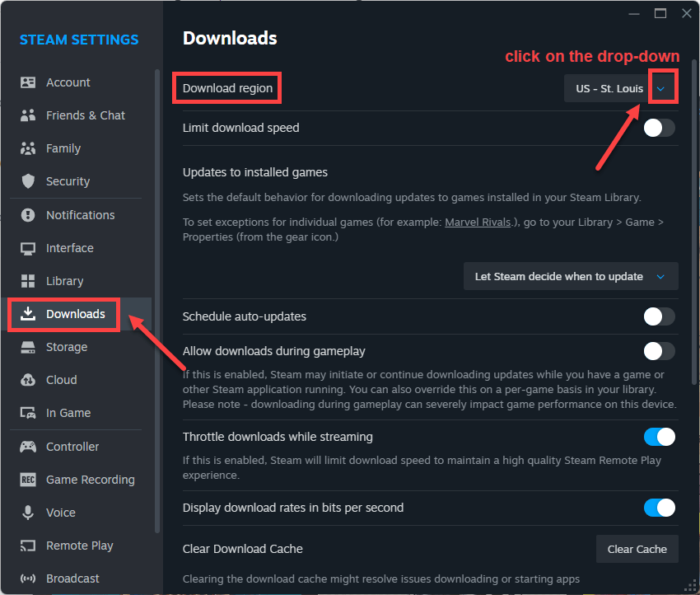Switch to the Library settings page
This screenshot has width=700, height=595.
point(65,281)
